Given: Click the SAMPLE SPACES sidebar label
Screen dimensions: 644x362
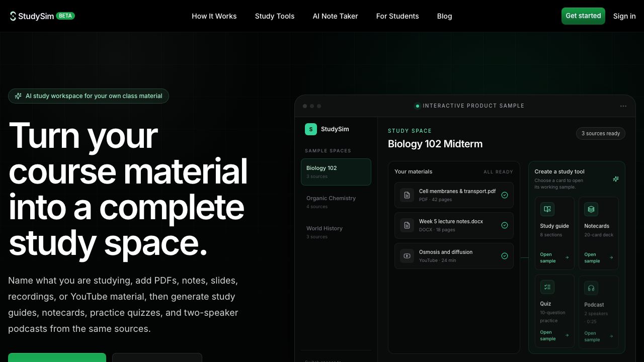Looking at the screenshot, I should [328, 151].
